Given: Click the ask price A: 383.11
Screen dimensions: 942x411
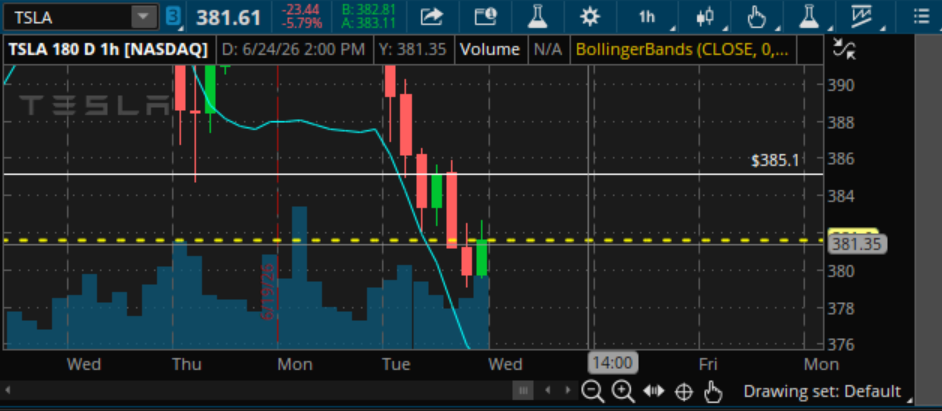Looking at the screenshot, I should pos(369,24).
